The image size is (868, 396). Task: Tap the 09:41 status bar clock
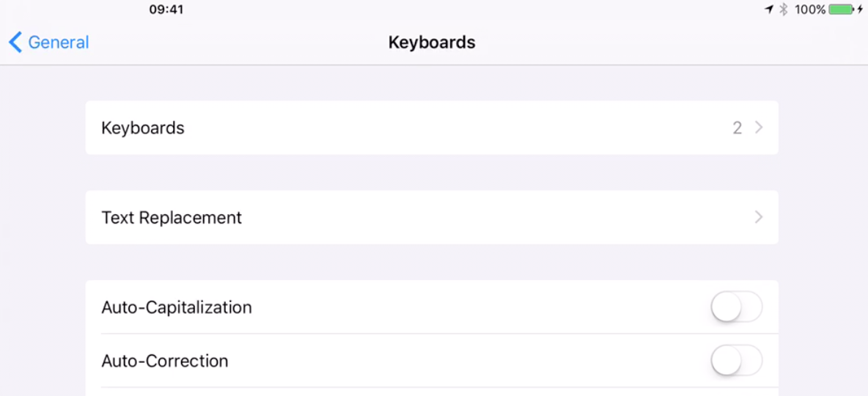coord(166,10)
